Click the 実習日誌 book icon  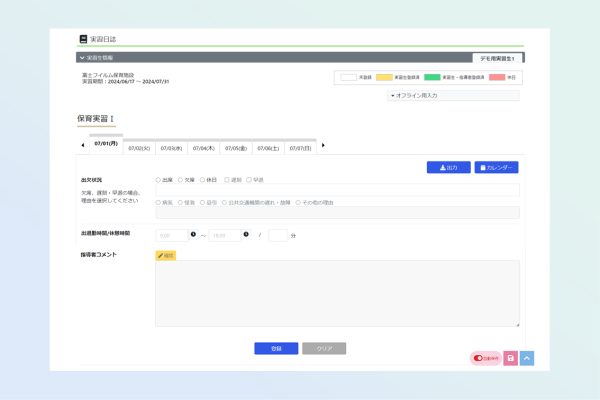[83, 39]
